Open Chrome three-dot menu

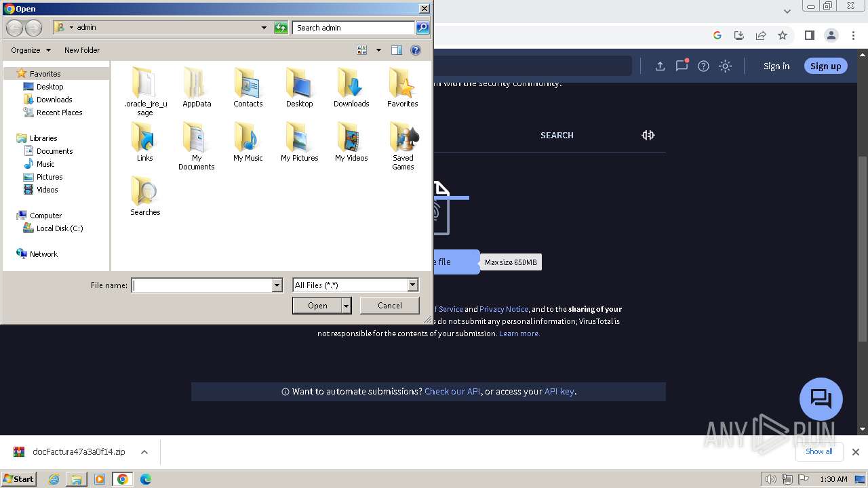pos(852,35)
